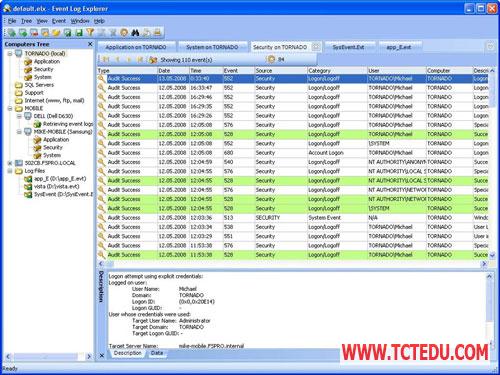The height and width of the screenshot is (375, 500).
Task: Jump to first event with navigation arrow
Action: (106, 60)
